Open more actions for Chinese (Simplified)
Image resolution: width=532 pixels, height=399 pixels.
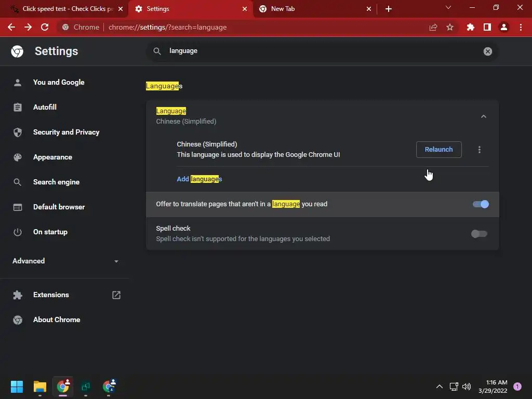tap(479, 150)
